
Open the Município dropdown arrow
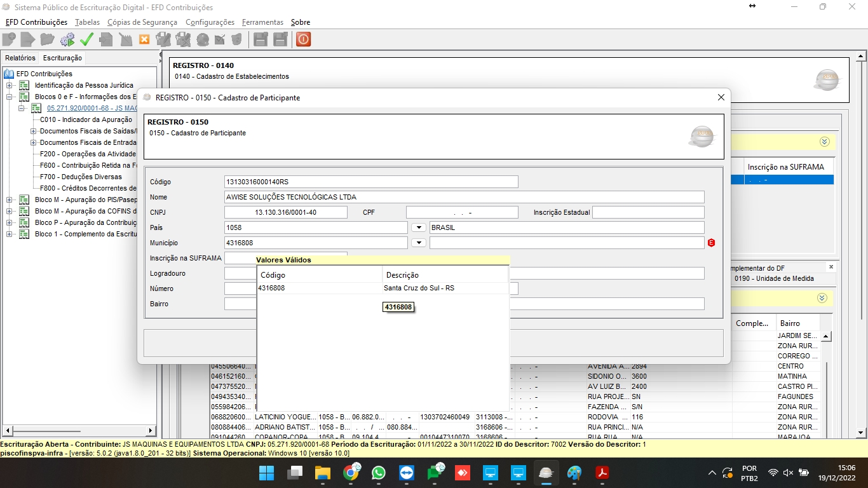(418, 243)
